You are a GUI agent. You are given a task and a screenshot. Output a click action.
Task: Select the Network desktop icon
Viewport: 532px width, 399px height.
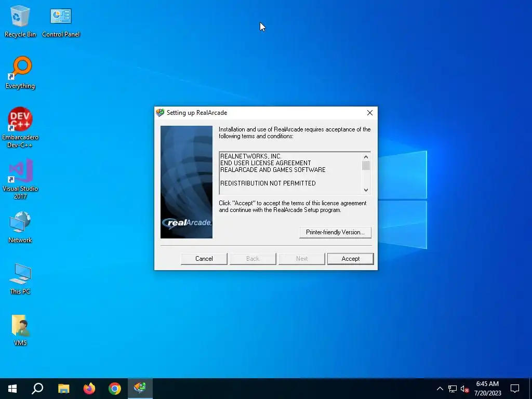[x=20, y=227]
